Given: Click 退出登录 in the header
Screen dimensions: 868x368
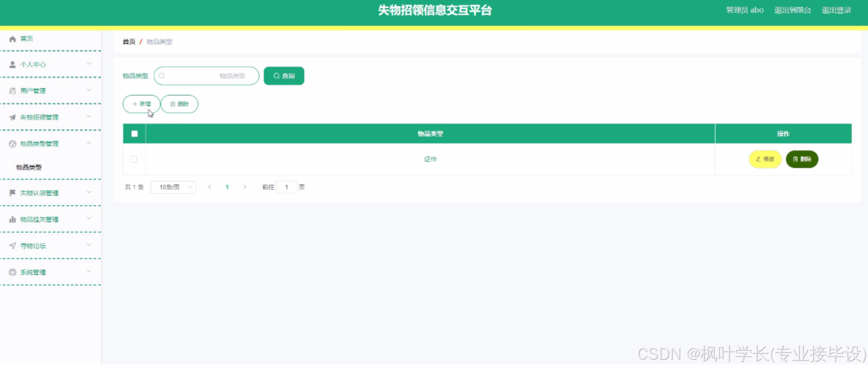Looking at the screenshot, I should click(x=836, y=10).
